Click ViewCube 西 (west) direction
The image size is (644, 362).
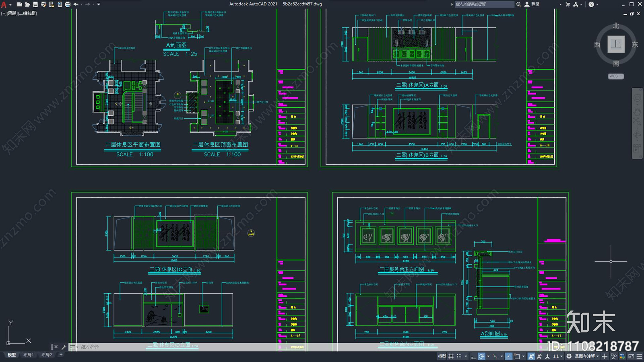(x=597, y=45)
